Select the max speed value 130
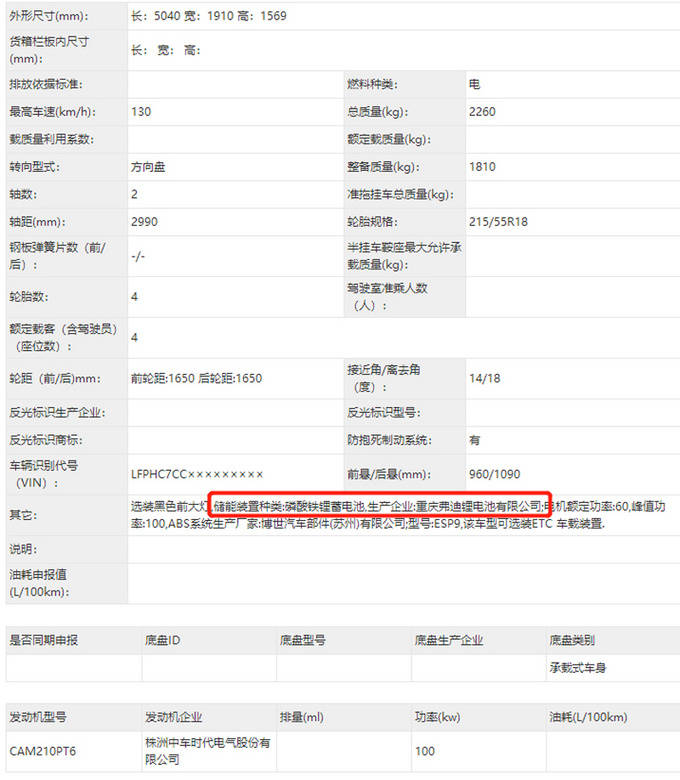The width and height of the screenshot is (680, 780). pos(141,112)
